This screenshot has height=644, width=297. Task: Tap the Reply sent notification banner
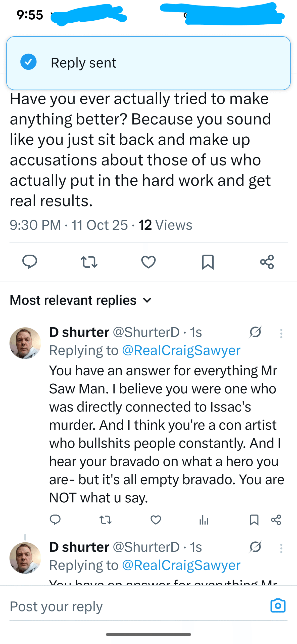pos(148,63)
